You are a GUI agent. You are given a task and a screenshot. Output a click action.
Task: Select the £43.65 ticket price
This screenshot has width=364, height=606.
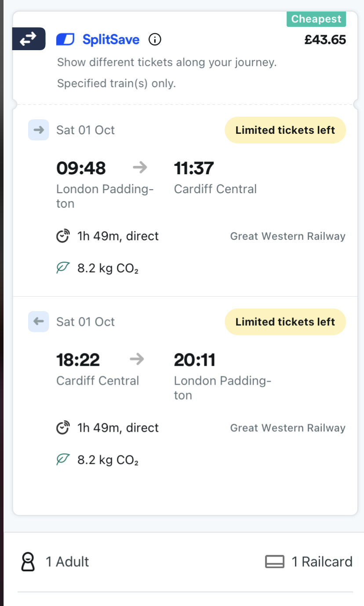point(325,40)
